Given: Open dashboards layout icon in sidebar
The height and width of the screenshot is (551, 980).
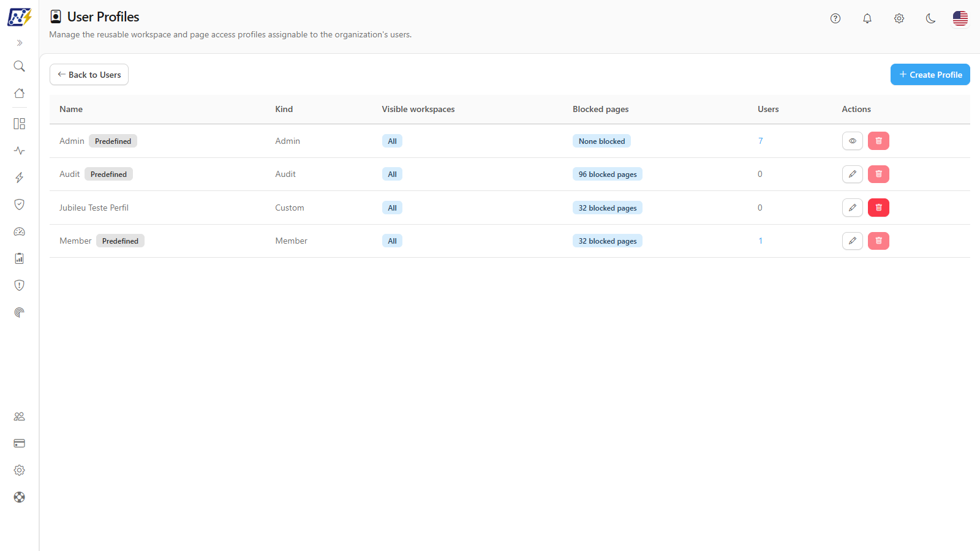Looking at the screenshot, I should click(x=20, y=124).
